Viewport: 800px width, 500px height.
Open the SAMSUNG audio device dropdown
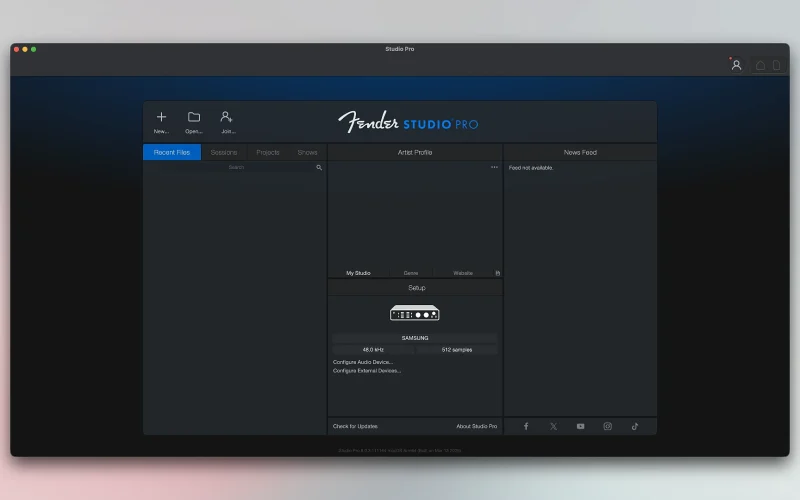tap(415, 338)
